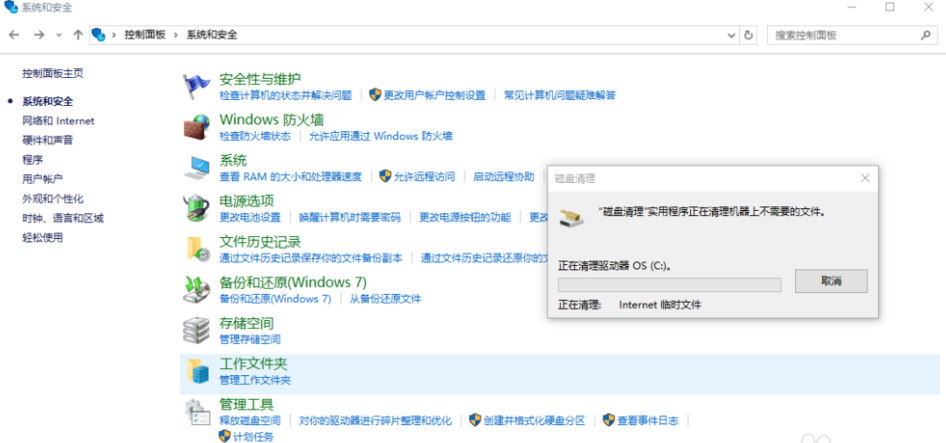This screenshot has height=443, width=946.
Task: Click the Administrative Tools gear icon
Action: pos(196,412)
